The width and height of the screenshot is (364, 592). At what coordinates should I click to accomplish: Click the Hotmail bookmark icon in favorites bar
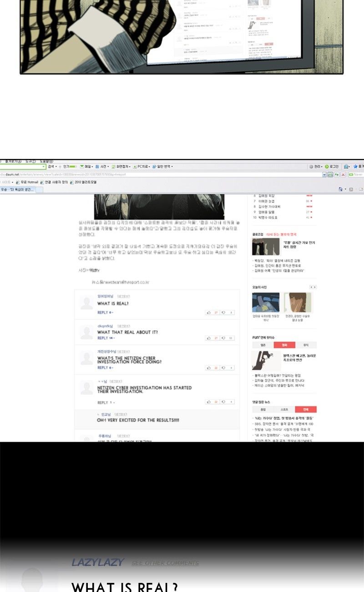17,182
